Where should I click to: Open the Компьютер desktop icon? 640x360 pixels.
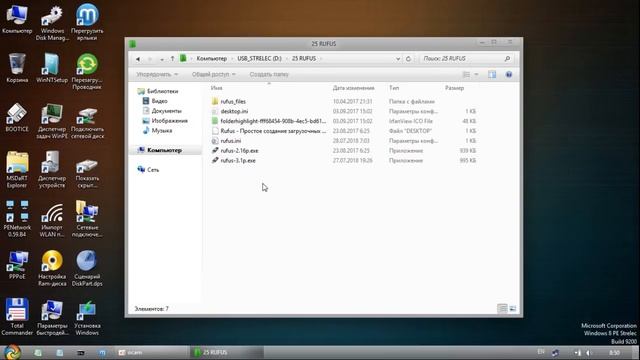[x=17, y=19]
